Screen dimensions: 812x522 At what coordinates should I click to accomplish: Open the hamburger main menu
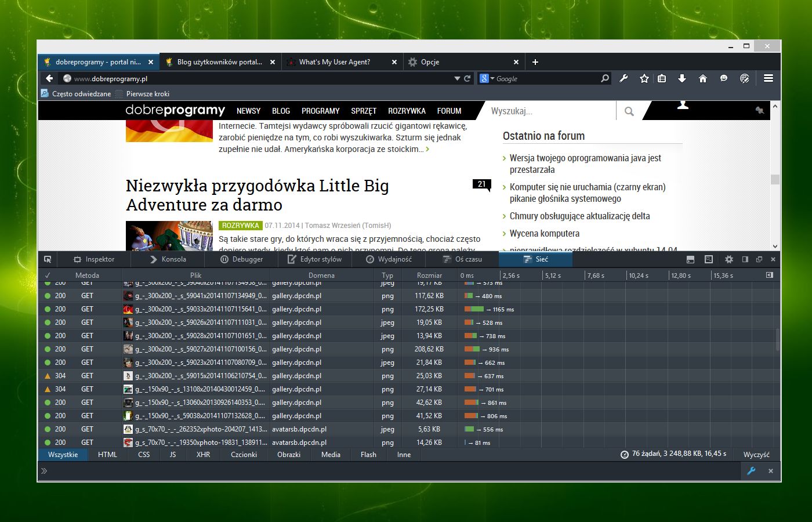click(768, 78)
